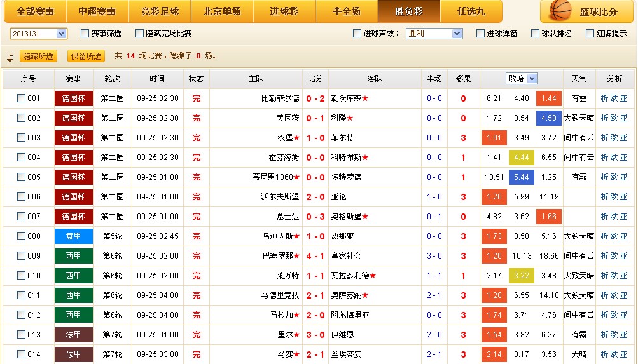638x364 pixels.
Task: Enable the 赛事筛选 checkbox
Action: (x=85, y=34)
